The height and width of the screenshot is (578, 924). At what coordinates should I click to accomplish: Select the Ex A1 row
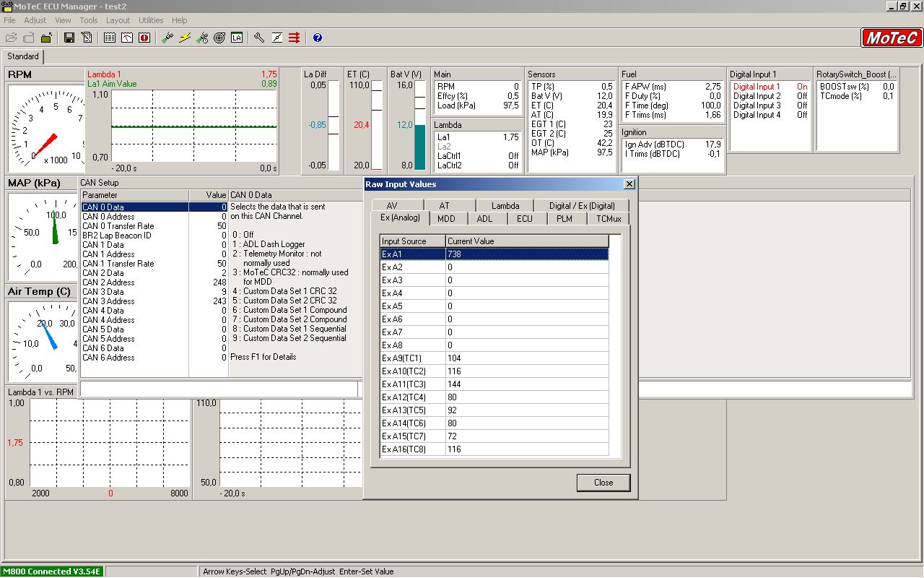coord(494,254)
